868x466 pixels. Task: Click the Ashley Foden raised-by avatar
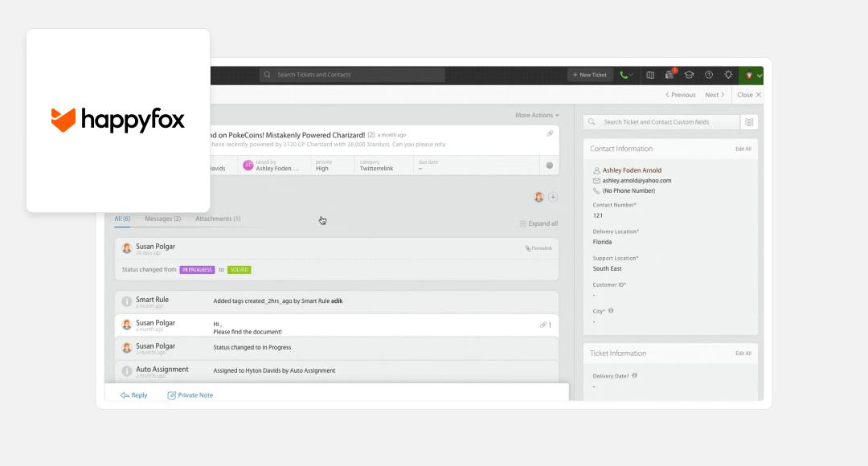248,165
